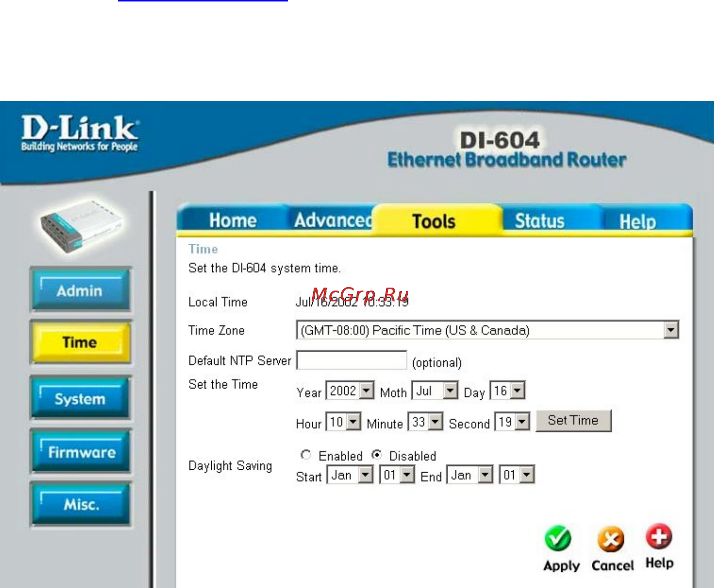Click the D-Link logo
Screen dimensions: 714x588
[80, 133]
